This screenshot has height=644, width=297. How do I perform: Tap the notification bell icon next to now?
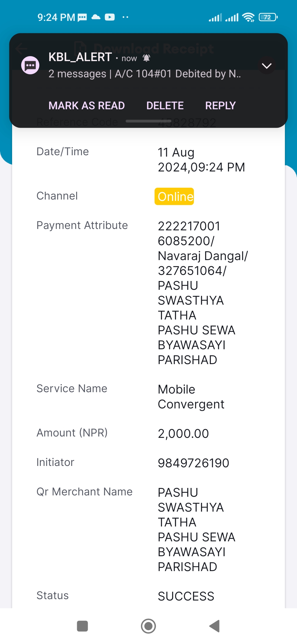pos(147,58)
